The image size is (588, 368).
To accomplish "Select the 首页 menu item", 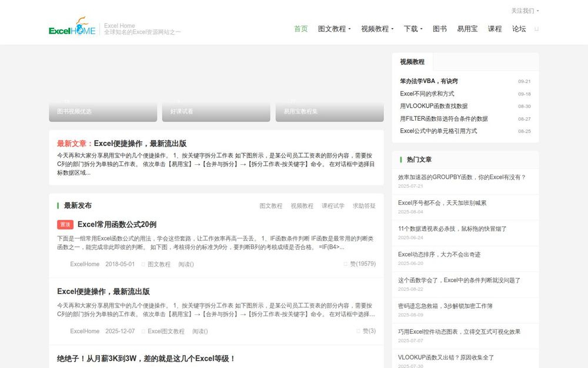I will click(x=300, y=28).
